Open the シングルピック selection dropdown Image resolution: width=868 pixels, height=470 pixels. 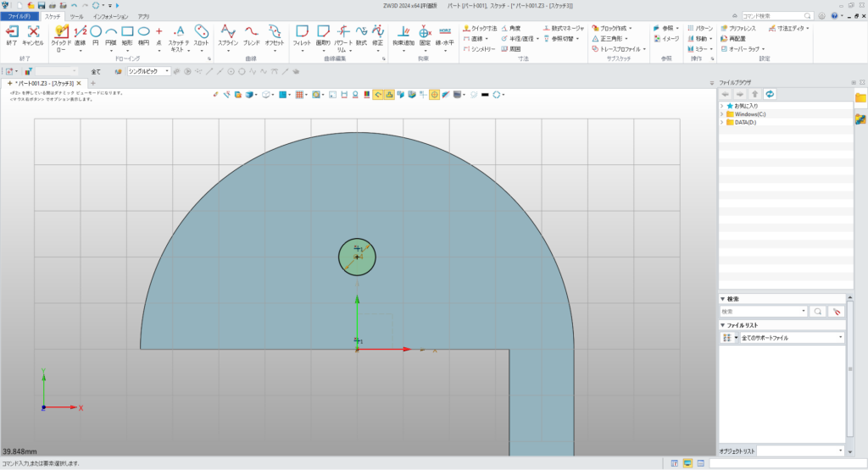(148, 71)
